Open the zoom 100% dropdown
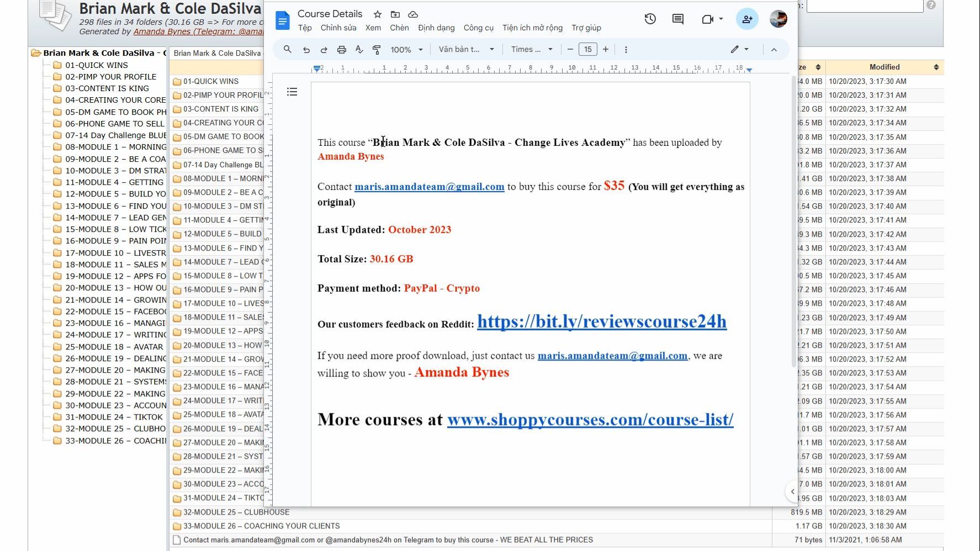 [406, 50]
